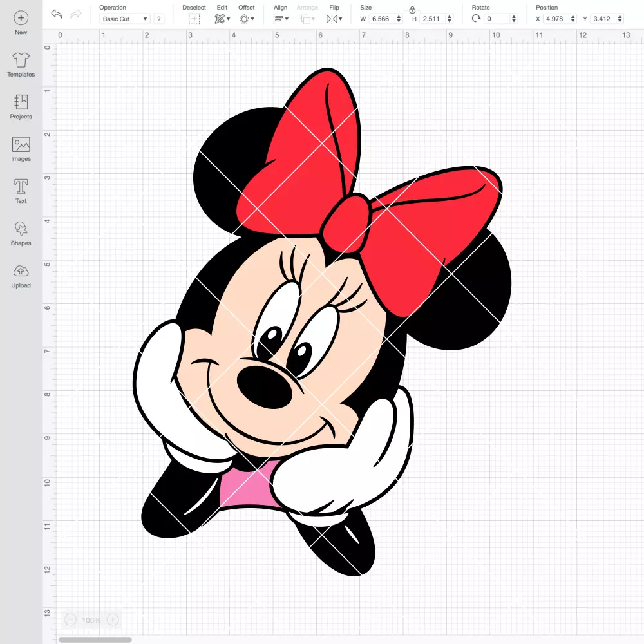
Task: Open the Shapes panel icon
Action: 21,229
